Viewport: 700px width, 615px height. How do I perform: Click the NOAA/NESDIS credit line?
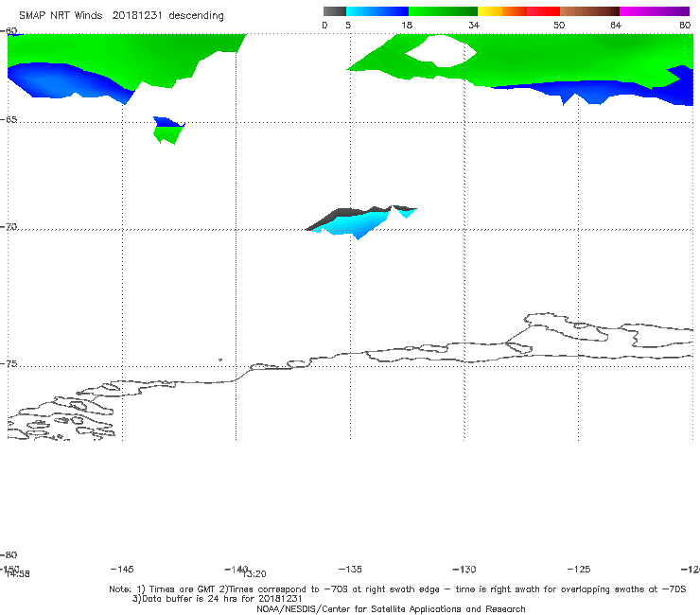pos(391,609)
